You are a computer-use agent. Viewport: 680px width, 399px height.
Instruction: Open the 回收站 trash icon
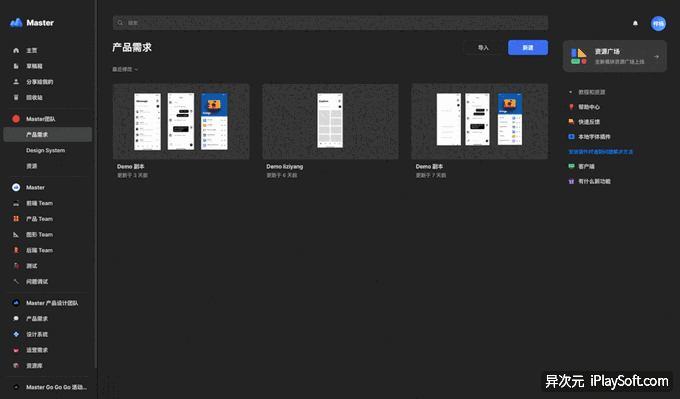[16, 97]
